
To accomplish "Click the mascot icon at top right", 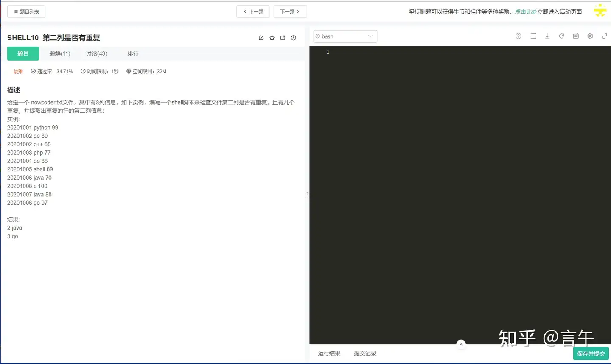I will pos(600,11).
